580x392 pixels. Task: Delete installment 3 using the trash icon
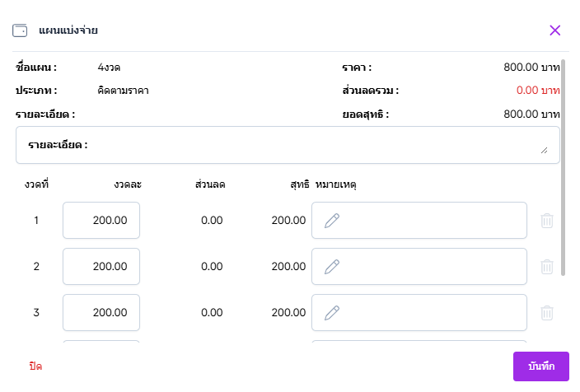[546, 313]
